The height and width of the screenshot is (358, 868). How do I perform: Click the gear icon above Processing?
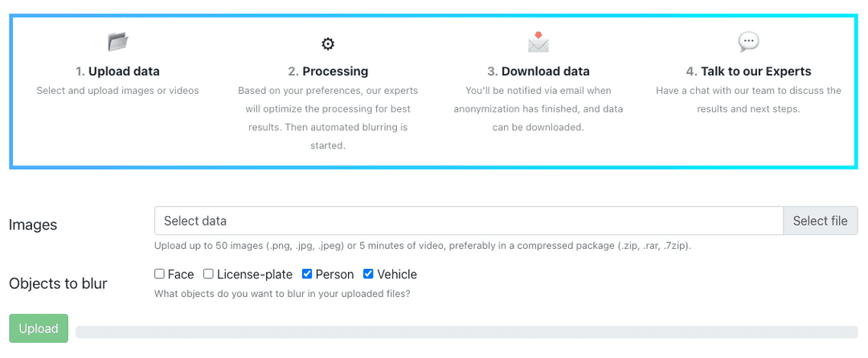pyautogui.click(x=328, y=43)
